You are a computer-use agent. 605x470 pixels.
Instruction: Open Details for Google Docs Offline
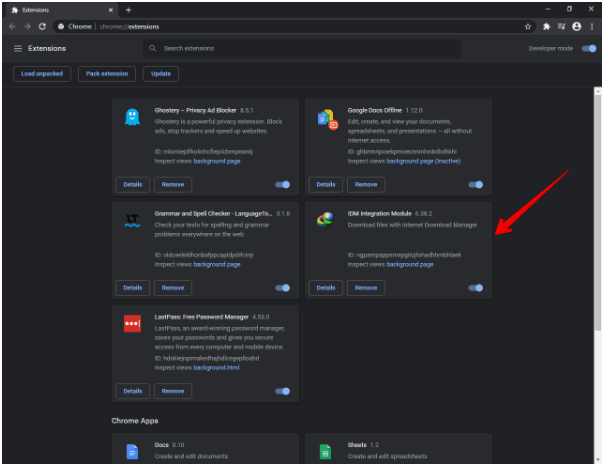pyautogui.click(x=326, y=184)
